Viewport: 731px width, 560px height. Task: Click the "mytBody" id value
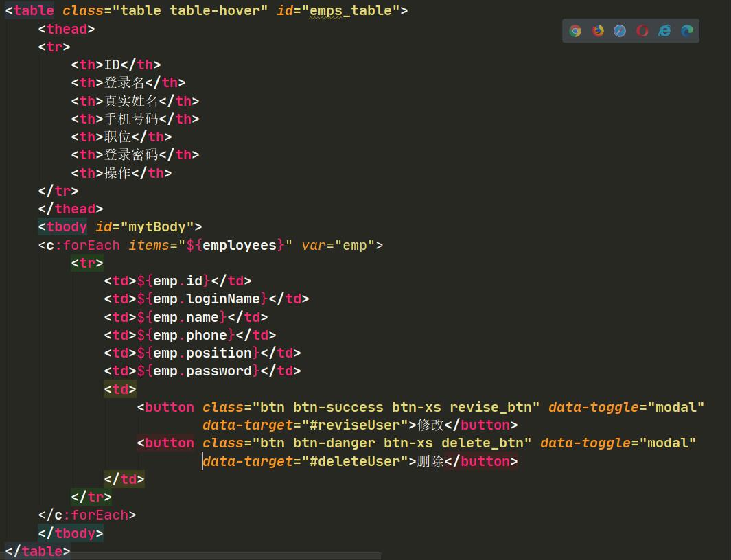pos(157,227)
